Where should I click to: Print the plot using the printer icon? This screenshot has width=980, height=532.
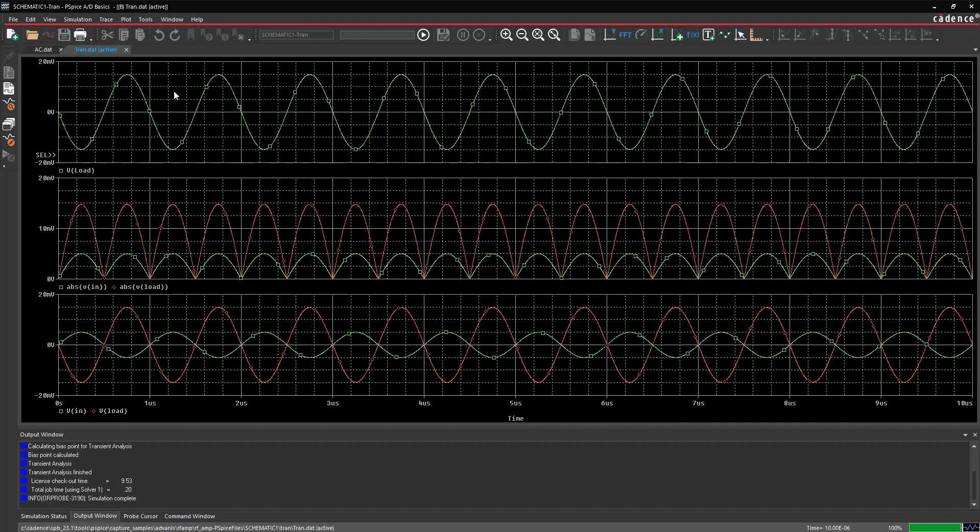pyautogui.click(x=80, y=35)
